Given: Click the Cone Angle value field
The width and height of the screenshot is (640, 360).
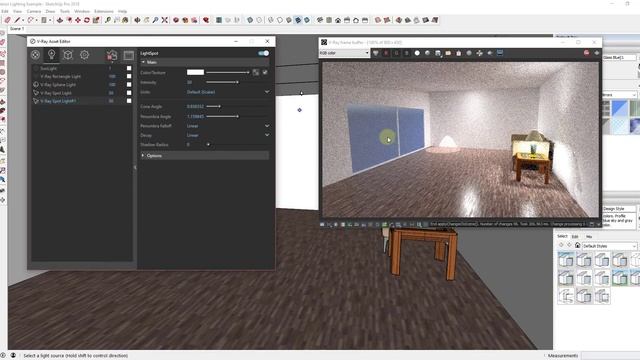Looking at the screenshot, I should [x=195, y=106].
